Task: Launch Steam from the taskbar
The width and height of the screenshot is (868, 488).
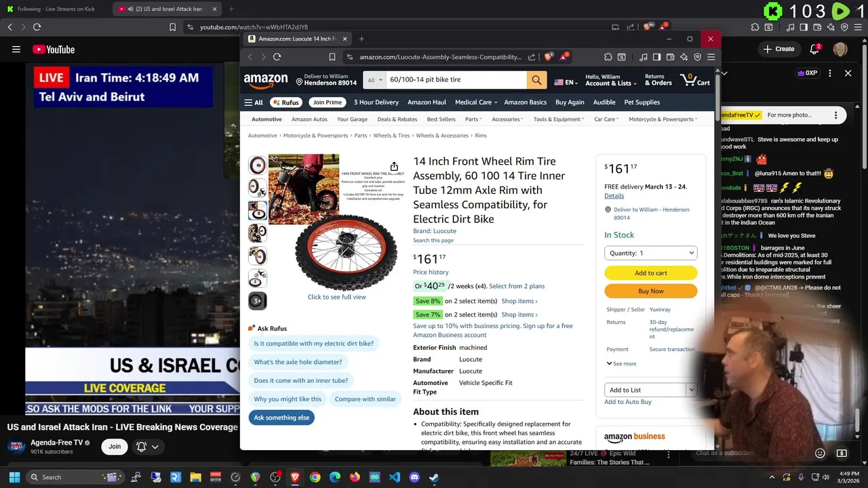Action: (x=434, y=477)
